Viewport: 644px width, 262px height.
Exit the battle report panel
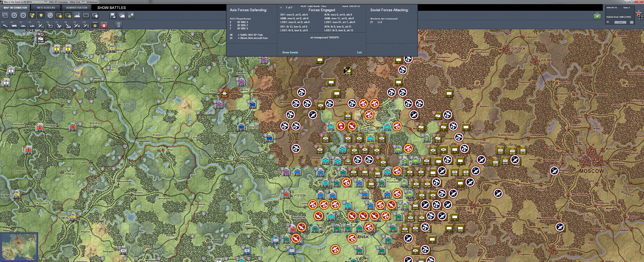[x=359, y=53]
